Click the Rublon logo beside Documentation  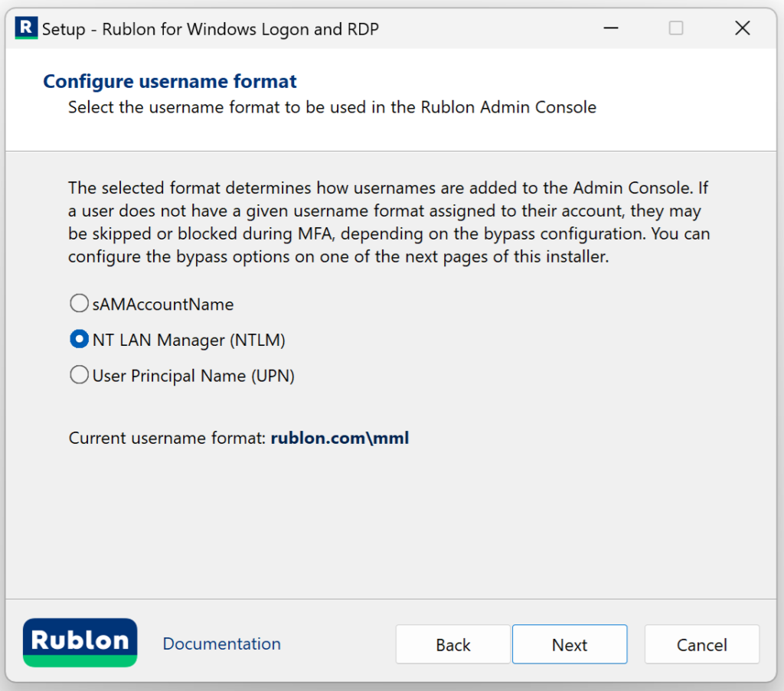click(80, 642)
